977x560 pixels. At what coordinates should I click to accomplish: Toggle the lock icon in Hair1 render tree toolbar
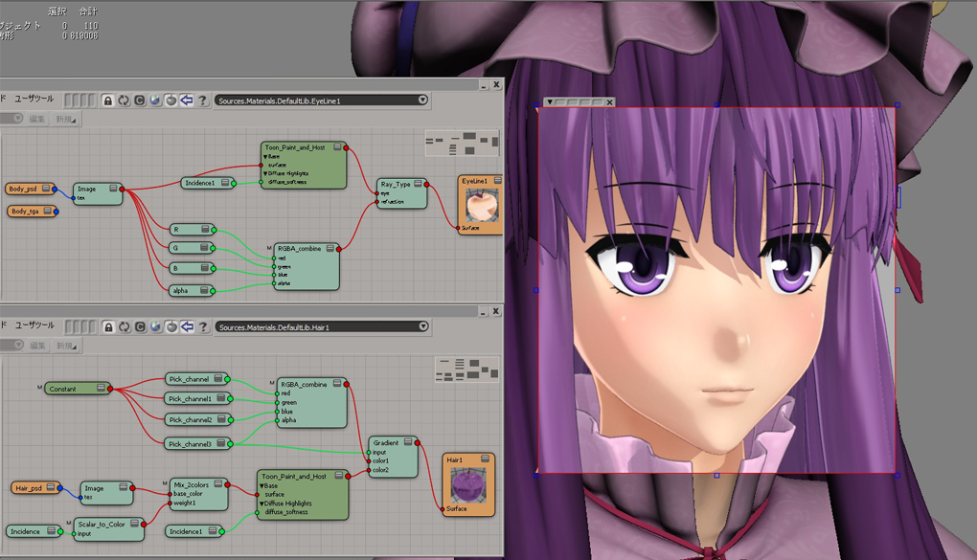tap(108, 327)
